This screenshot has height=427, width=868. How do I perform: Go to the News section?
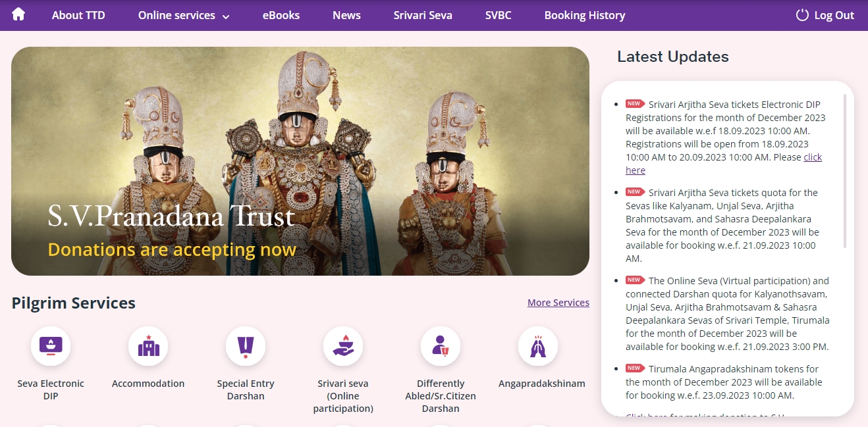pyautogui.click(x=346, y=15)
